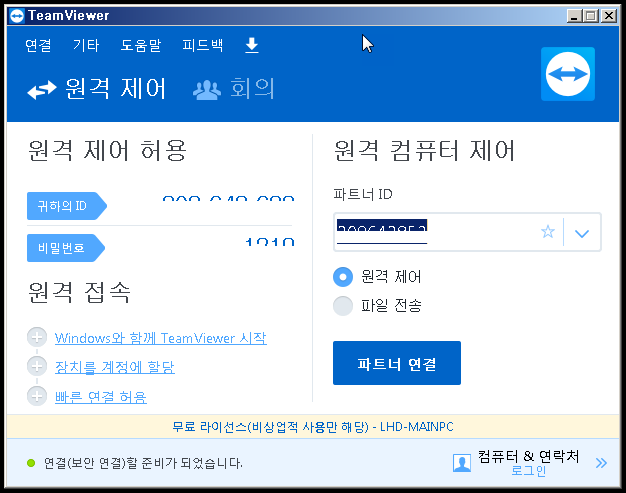Image resolution: width=626 pixels, height=493 pixels.
Task: Click the contacts person icon
Action: tap(462, 463)
